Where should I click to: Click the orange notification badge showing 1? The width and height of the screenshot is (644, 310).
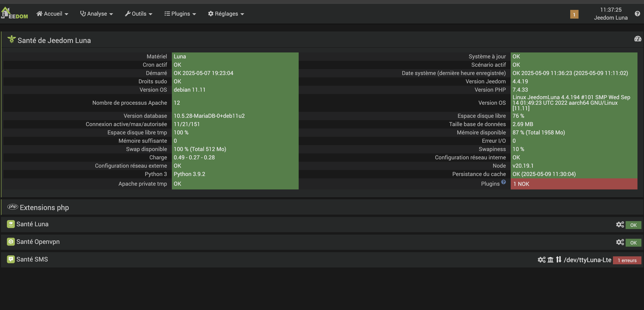[x=574, y=14]
